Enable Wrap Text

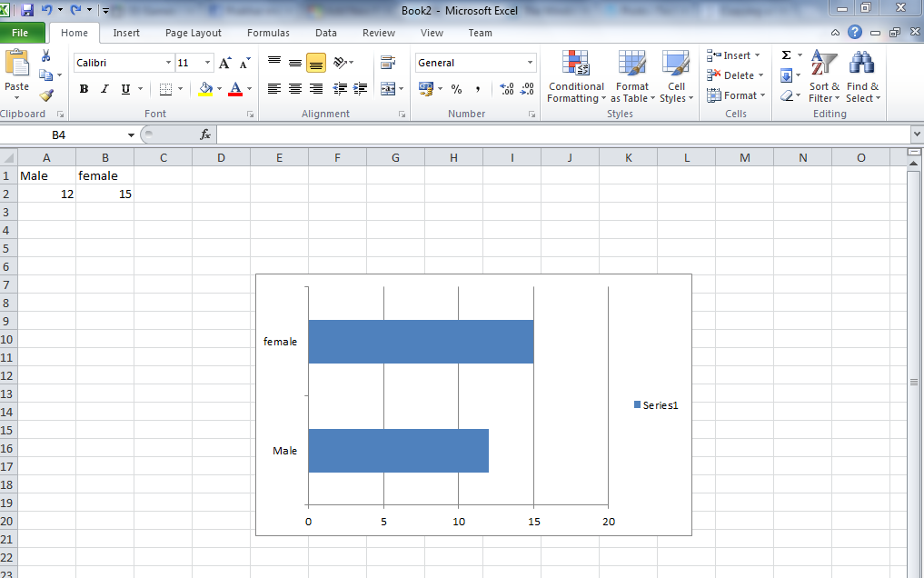(x=388, y=62)
